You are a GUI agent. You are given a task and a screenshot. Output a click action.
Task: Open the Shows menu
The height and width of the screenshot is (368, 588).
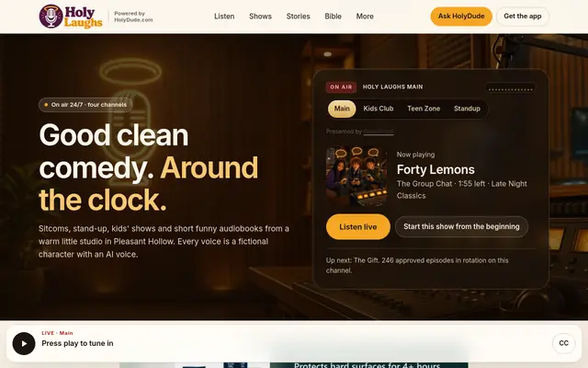260,17
